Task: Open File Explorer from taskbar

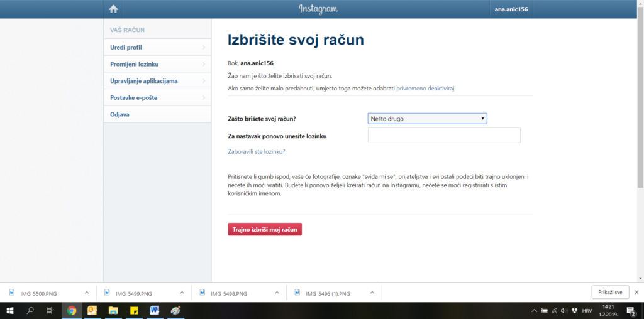Action: (x=113, y=310)
